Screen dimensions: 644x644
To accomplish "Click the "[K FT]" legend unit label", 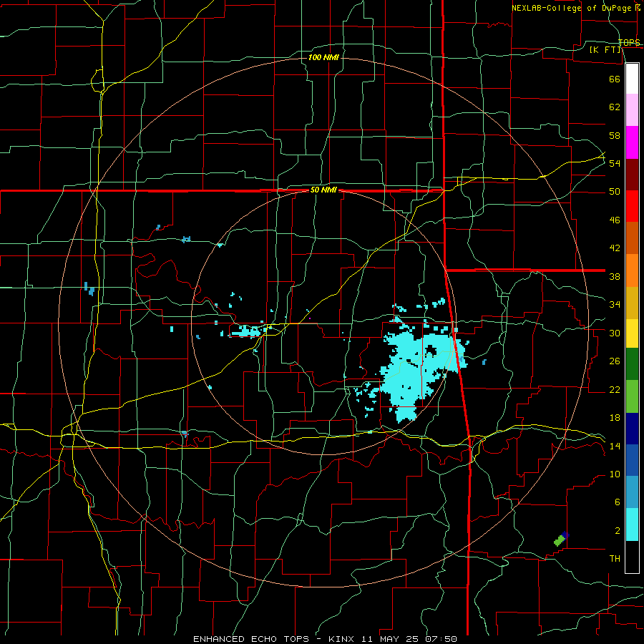I will click(x=605, y=50).
